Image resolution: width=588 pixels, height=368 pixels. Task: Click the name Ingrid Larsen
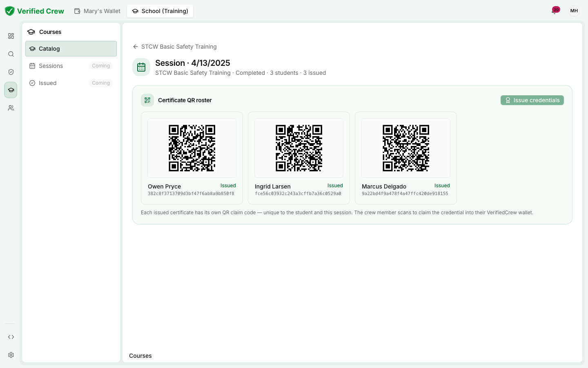pyautogui.click(x=273, y=186)
